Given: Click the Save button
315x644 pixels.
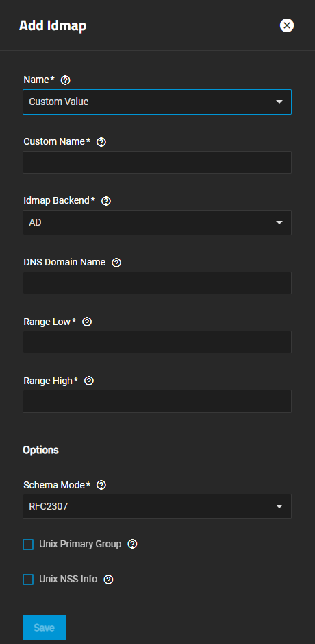Looking at the screenshot, I should coord(45,628).
